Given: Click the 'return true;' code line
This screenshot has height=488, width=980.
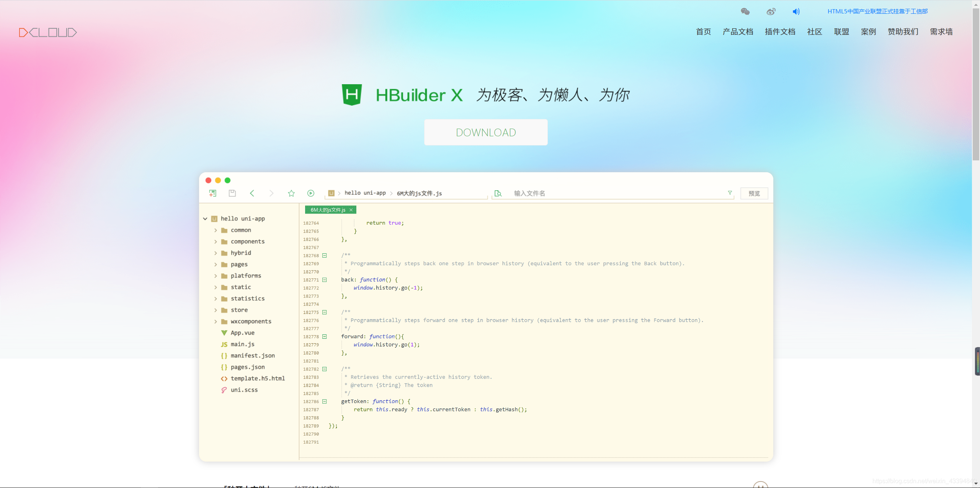Looking at the screenshot, I should point(385,223).
